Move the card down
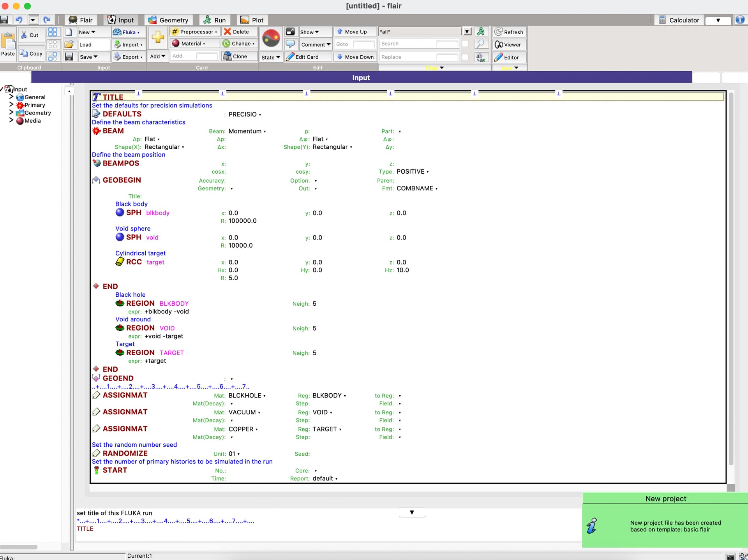The image size is (748, 560). pos(355,57)
